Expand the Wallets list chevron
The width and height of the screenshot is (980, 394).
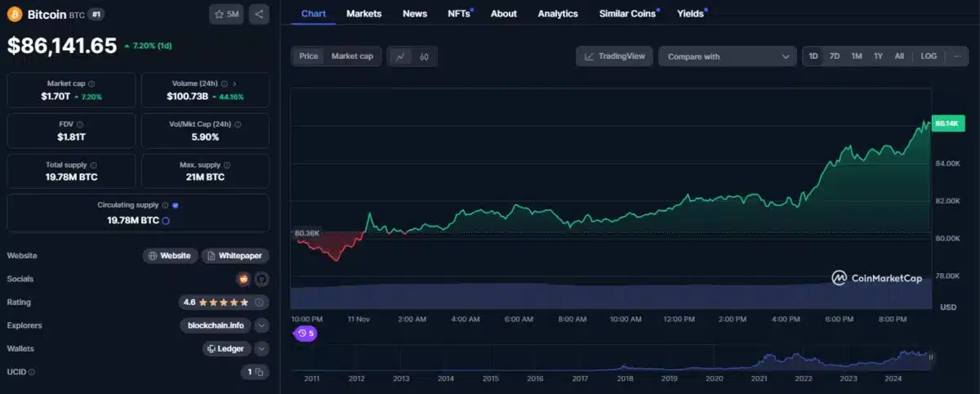pos(261,349)
